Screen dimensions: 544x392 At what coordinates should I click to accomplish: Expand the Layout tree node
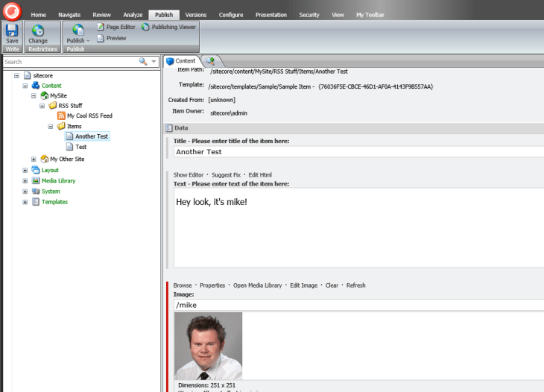(x=25, y=170)
